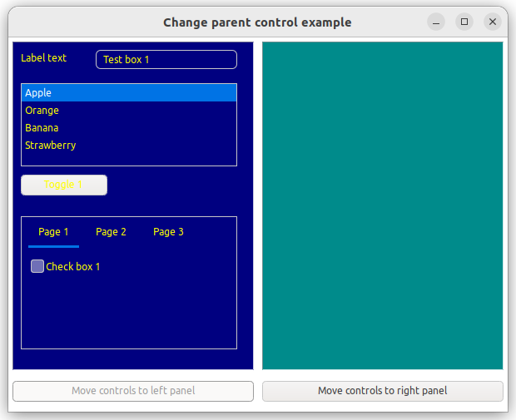Click the 'Label text' label
Screen dimensions: 516x420
[43, 58]
